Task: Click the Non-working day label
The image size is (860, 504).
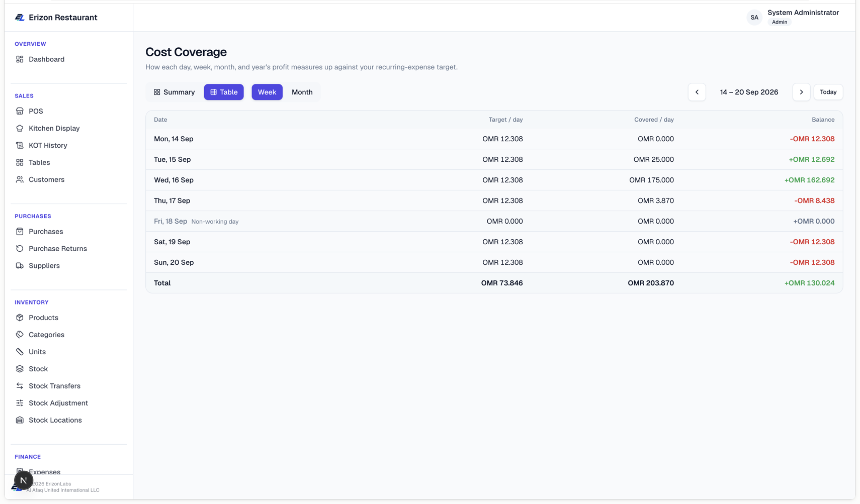Action: click(215, 222)
